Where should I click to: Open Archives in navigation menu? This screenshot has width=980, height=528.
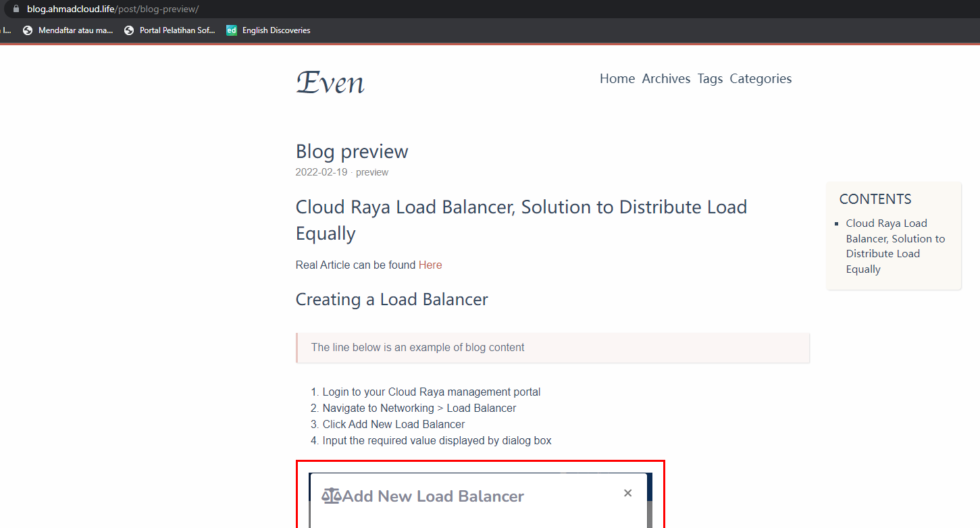666,78
